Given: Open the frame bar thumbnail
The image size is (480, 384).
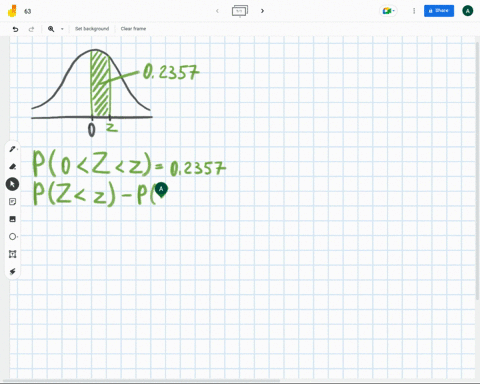Looking at the screenshot, I should tap(240, 11).
